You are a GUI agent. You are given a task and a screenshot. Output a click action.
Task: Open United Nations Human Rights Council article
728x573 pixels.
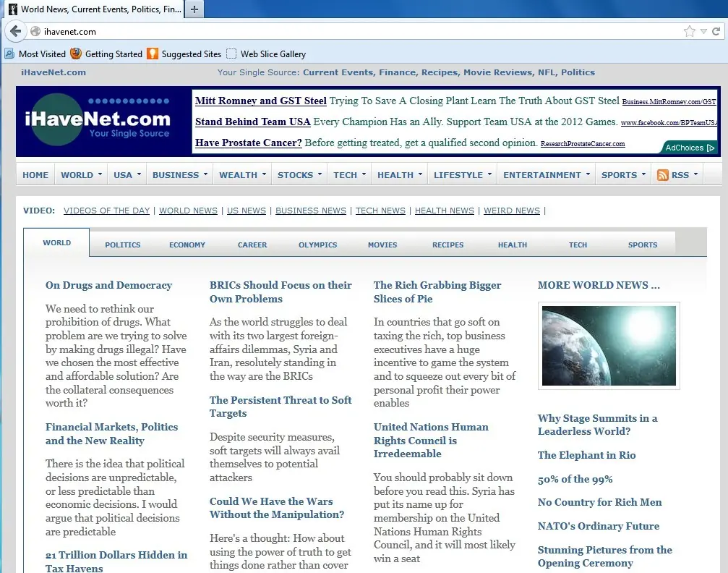tap(431, 440)
